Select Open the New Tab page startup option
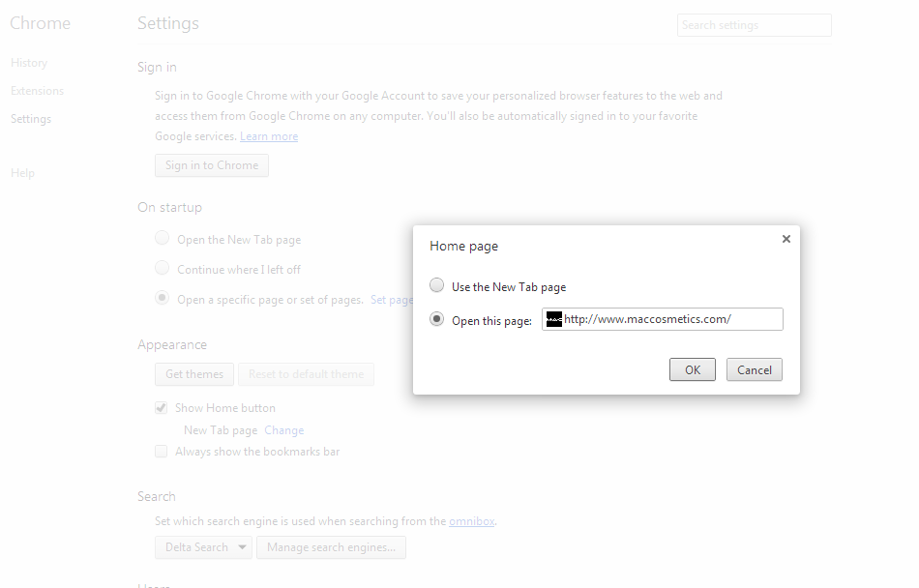This screenshot has width=919, height=588. point(162,238)
